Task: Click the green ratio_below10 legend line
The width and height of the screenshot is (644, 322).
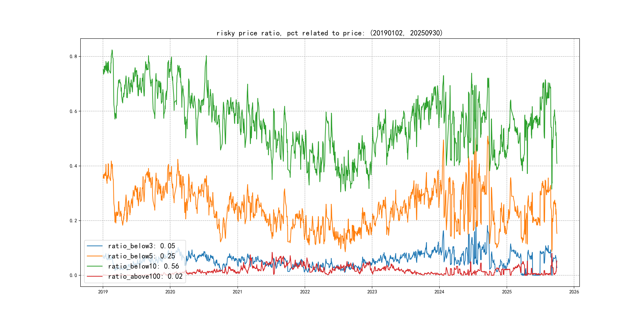Action: (94, 266)
